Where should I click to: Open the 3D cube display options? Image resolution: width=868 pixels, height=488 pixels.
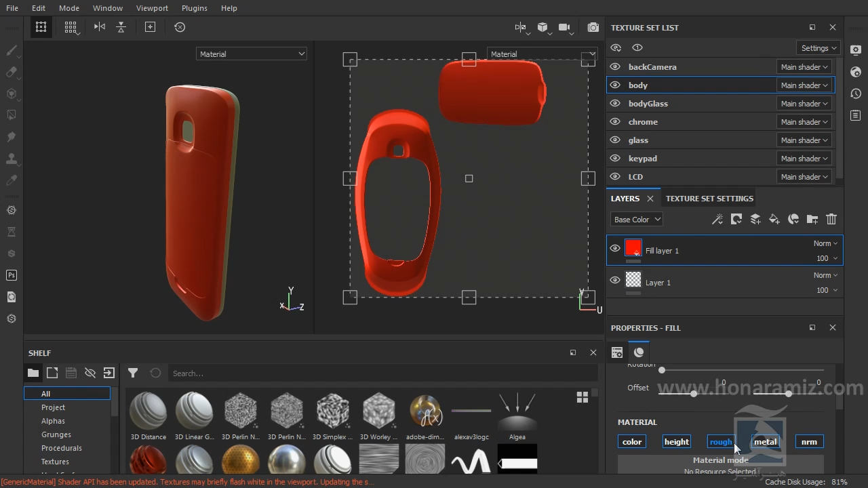[543, 27]
